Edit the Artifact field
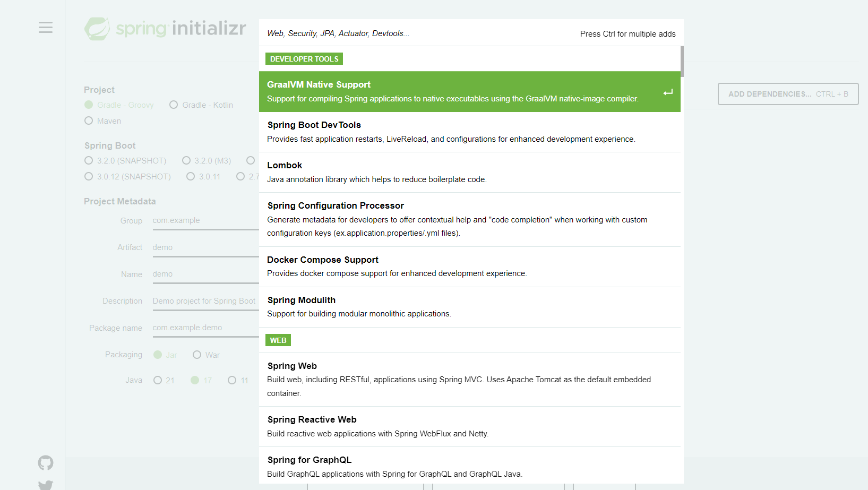868x490 pixels. tap(206, 248)
